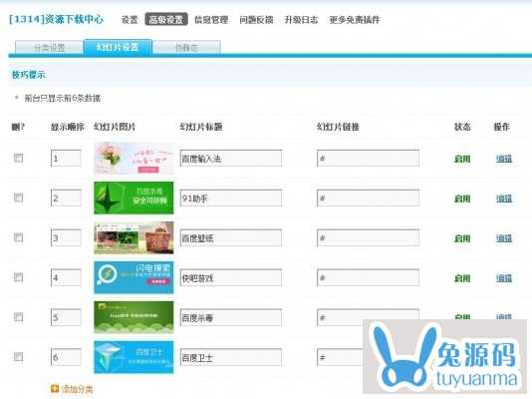Click the yellow plus icon to add a category

tap(54, 388)
